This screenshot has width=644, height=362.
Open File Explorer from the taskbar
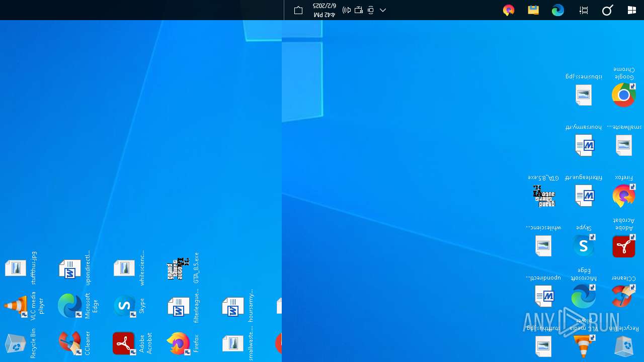pos(533,10)
